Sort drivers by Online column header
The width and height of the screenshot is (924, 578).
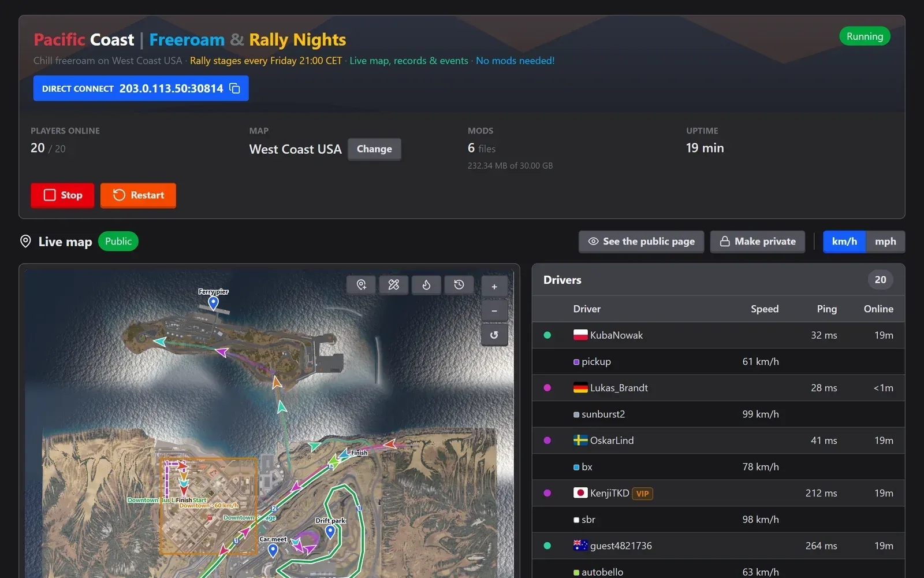click(878, 309)
